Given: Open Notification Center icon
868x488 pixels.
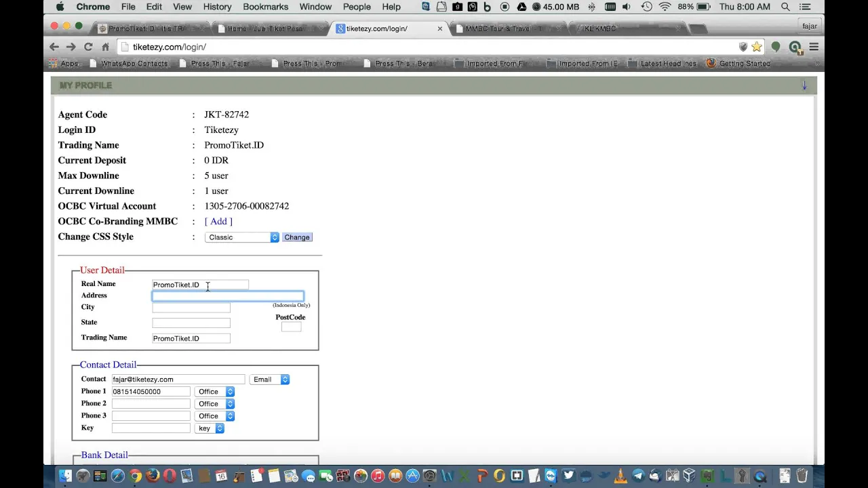Looking at the screenshot, I should 804,7.
